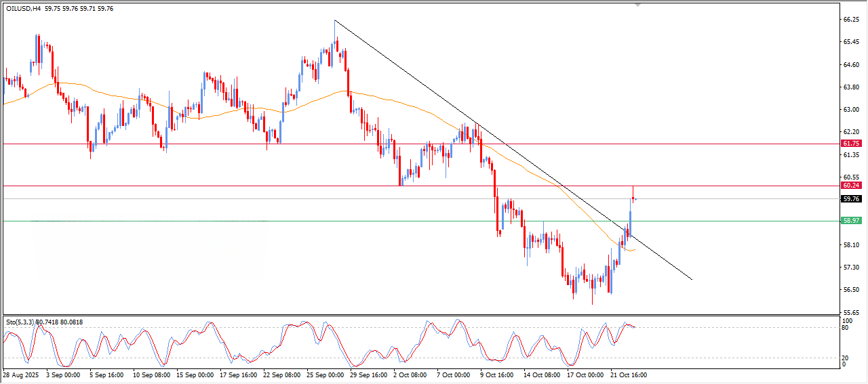Click the green 58.97 price label
The image size is (868, 384).
tap(850, 221)
